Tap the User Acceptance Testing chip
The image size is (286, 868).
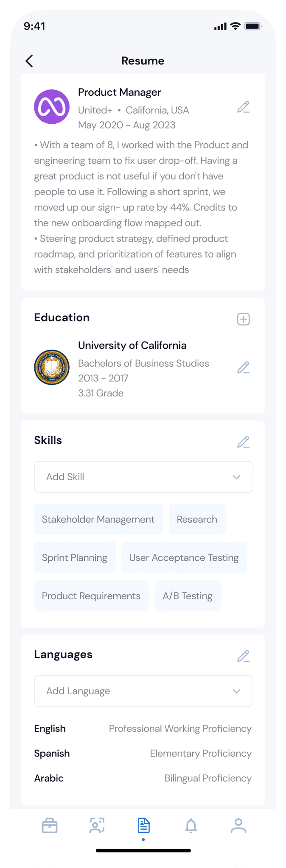(x=184, y=558)
